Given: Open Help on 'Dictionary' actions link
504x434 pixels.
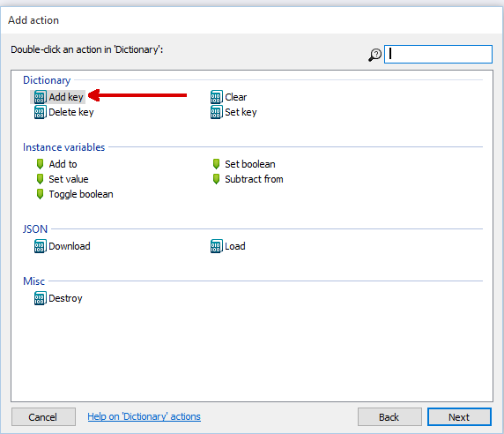Looking at the screenshot, I should [x=144, y=416].
